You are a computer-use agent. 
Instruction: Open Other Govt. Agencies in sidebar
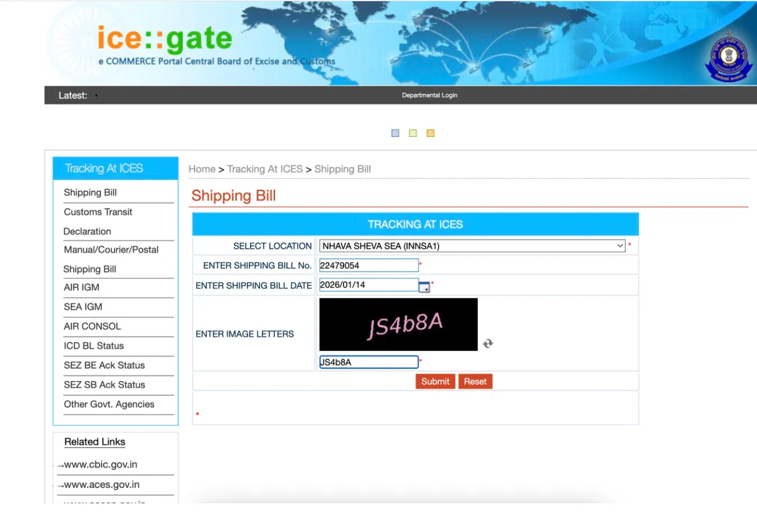click(109, 405)
